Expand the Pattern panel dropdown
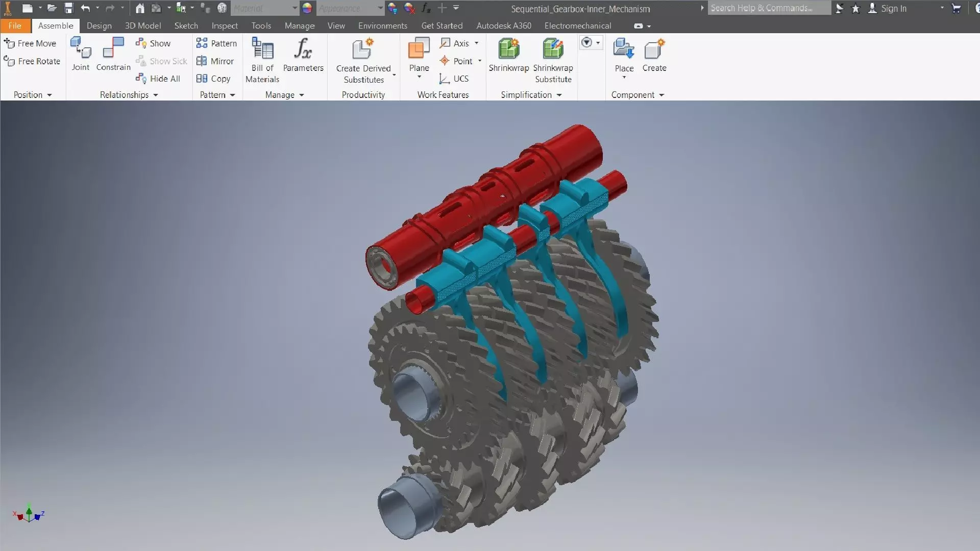Screen dimensions: 980x551 (232, 95)
